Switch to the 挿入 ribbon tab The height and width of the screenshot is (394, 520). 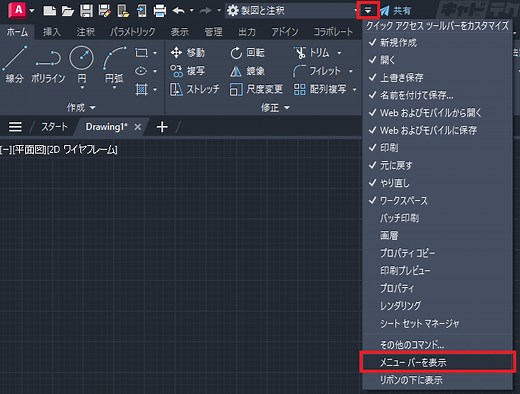52,32
